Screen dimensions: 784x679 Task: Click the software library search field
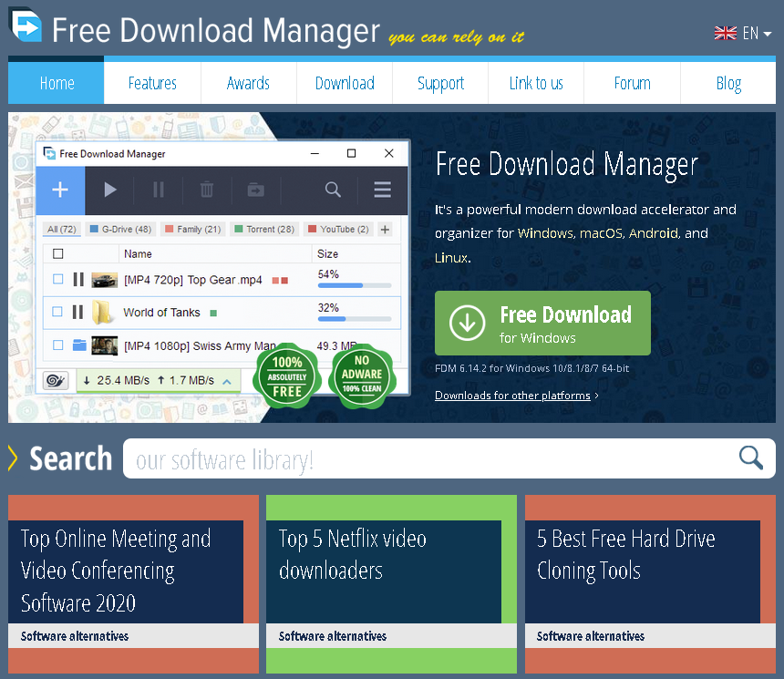coord(428,459)
